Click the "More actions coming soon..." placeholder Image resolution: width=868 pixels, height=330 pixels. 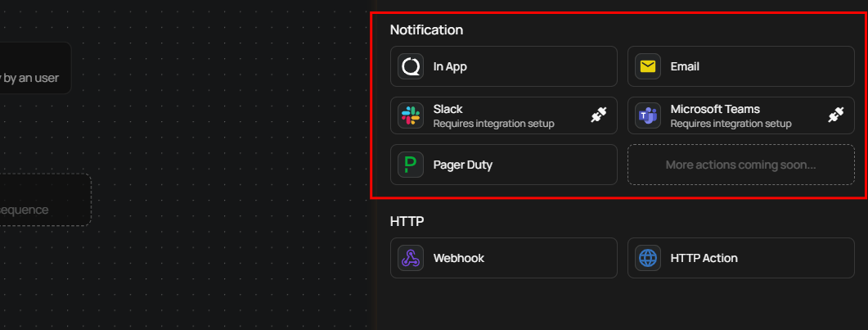[740, 165]
